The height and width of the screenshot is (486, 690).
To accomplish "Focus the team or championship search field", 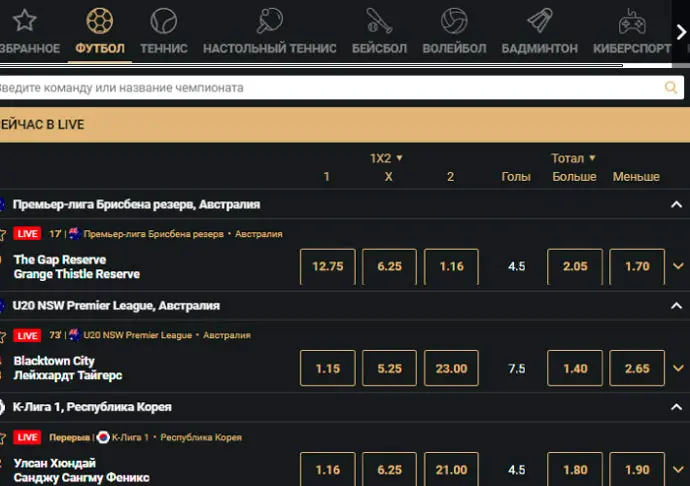I will click(x=330, y=88).
